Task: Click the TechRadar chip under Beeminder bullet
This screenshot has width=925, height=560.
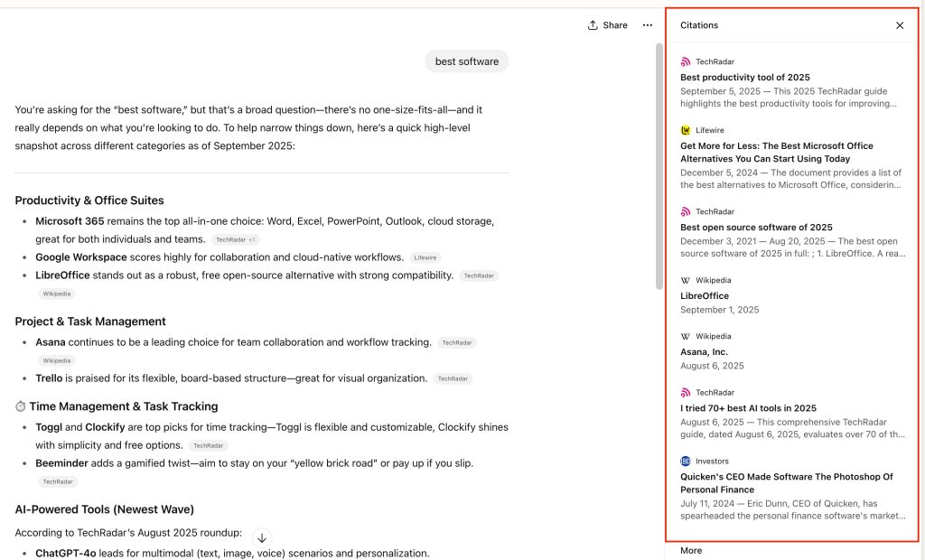Action: click(x=56, y=481)
